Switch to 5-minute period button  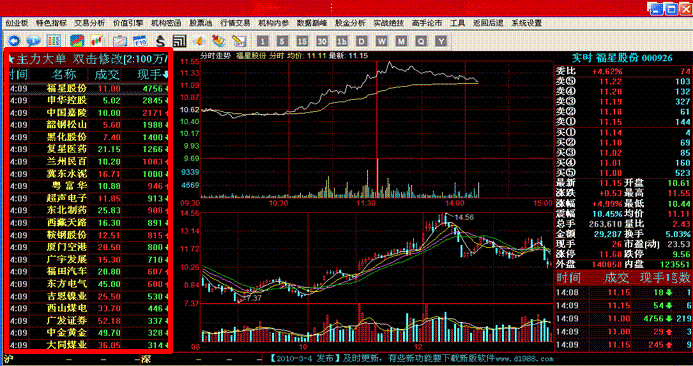282,42
